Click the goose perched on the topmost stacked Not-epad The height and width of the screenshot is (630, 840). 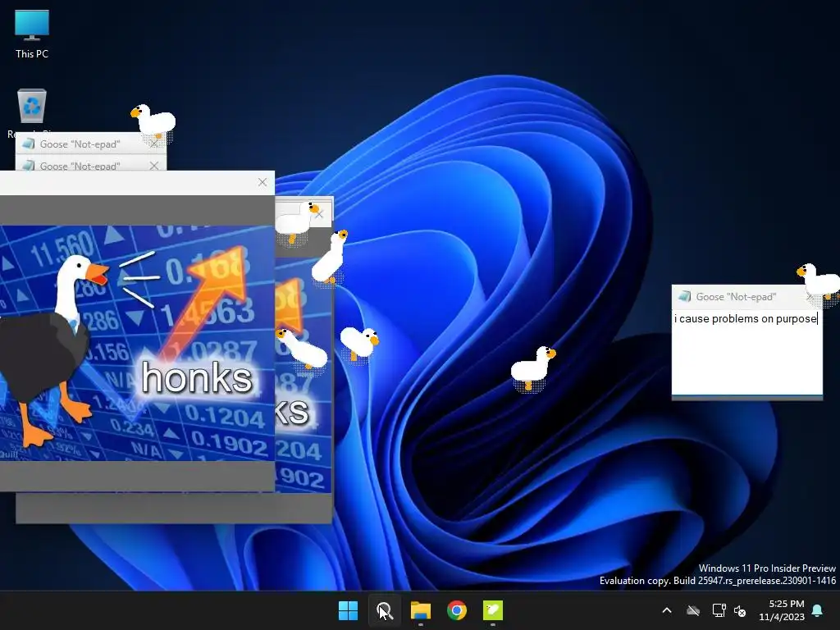pos(153,122)
